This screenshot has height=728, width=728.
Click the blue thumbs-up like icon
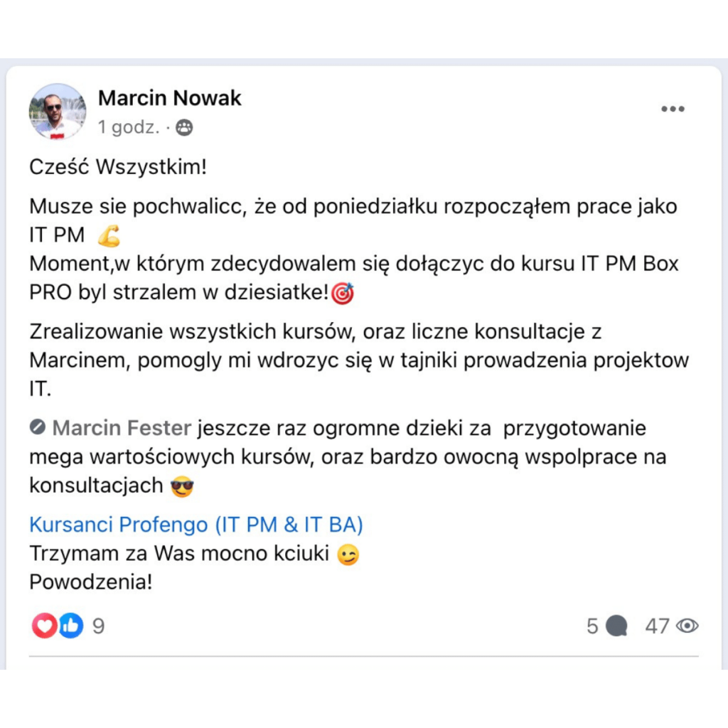point(71,626)
